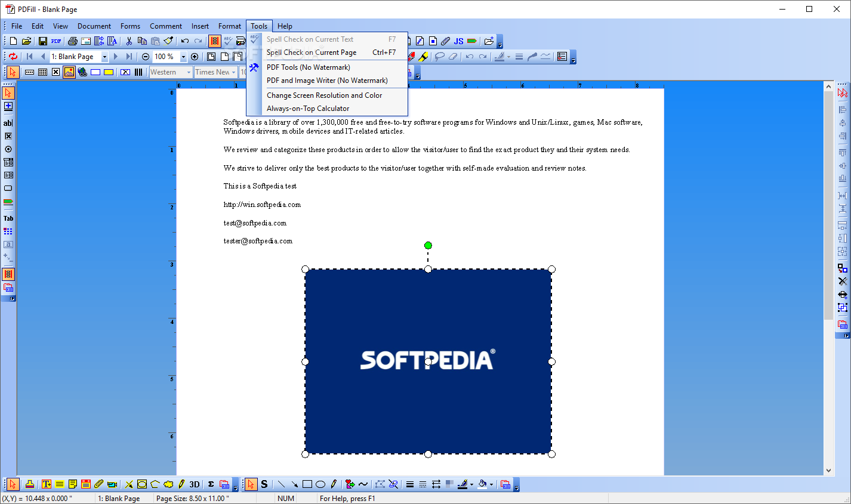851x504 pixels.
Task: Click the radio button tool in left sidebar
Action: 8,149
